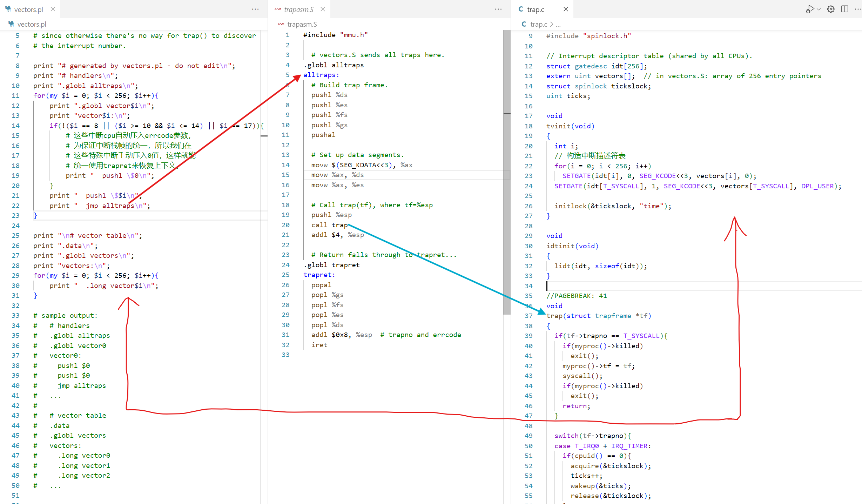The width and height of the screenshot is (862, 504).
Task: Click the trapasm.S vertical scrollbar thumb
Action: [507, 172]
